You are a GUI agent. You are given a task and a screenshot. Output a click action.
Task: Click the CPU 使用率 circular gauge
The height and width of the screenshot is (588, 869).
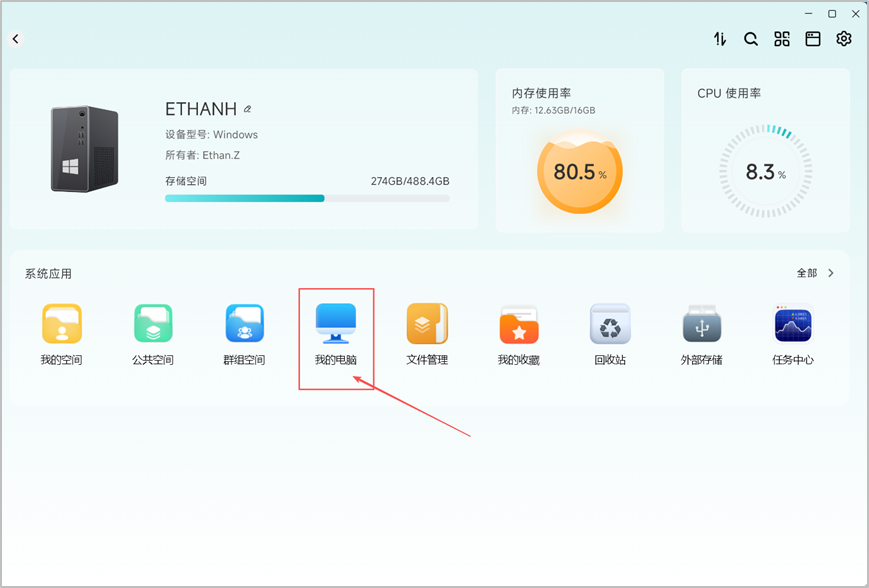click(x=766, y=171)
